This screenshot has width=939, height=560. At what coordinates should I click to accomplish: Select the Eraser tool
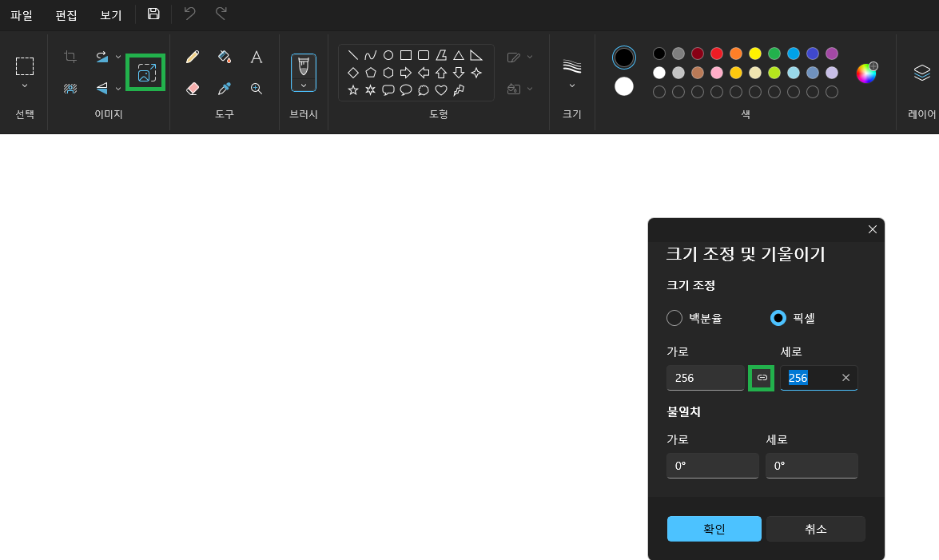[193, 89]
